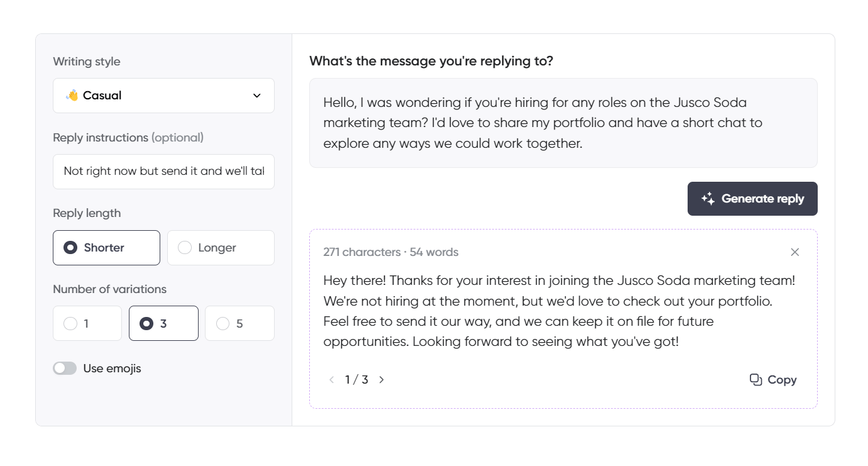This screenshot has width=868, height=466.
Task: Dismiss the generated reply with the X icon
Action: click(x=794, y=252)
